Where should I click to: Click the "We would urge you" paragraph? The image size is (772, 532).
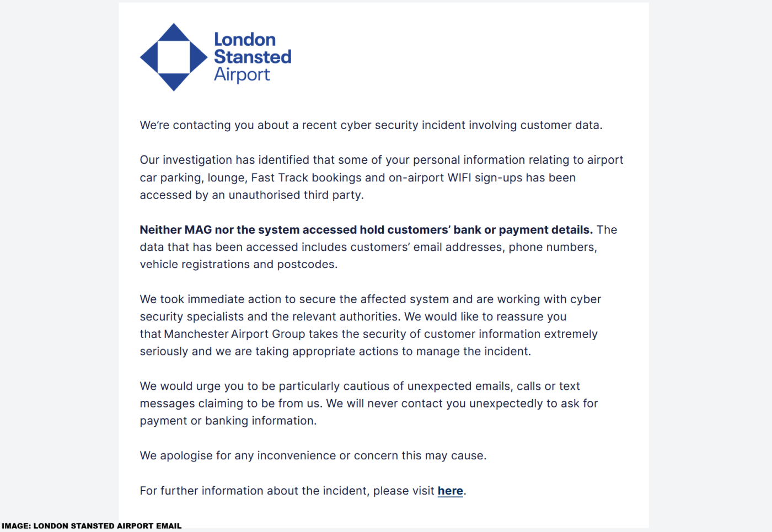point(368,404)
